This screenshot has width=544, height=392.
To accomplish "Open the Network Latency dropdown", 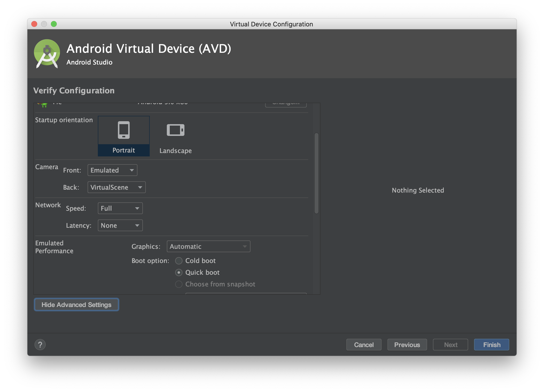I will point(120,225).
